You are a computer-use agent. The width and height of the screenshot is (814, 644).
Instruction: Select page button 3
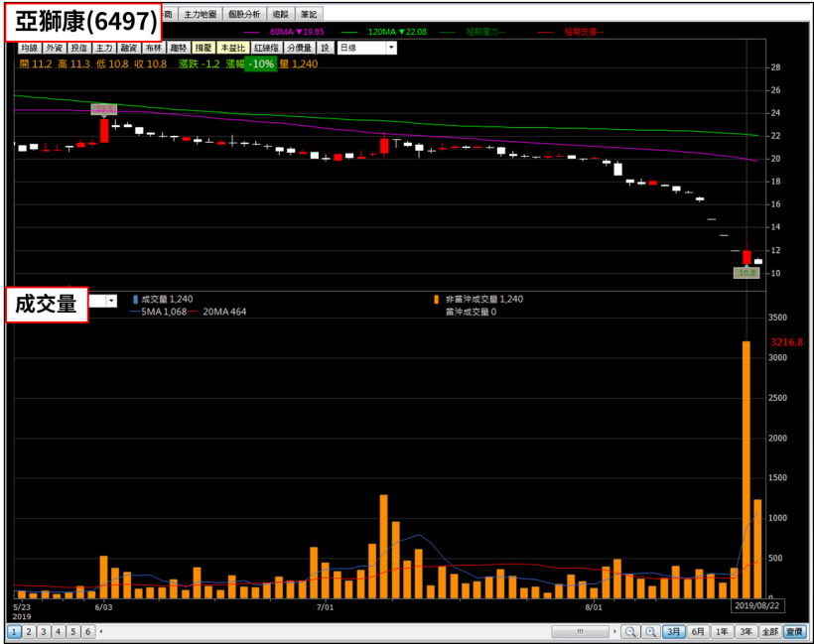(x=44, y=631)
